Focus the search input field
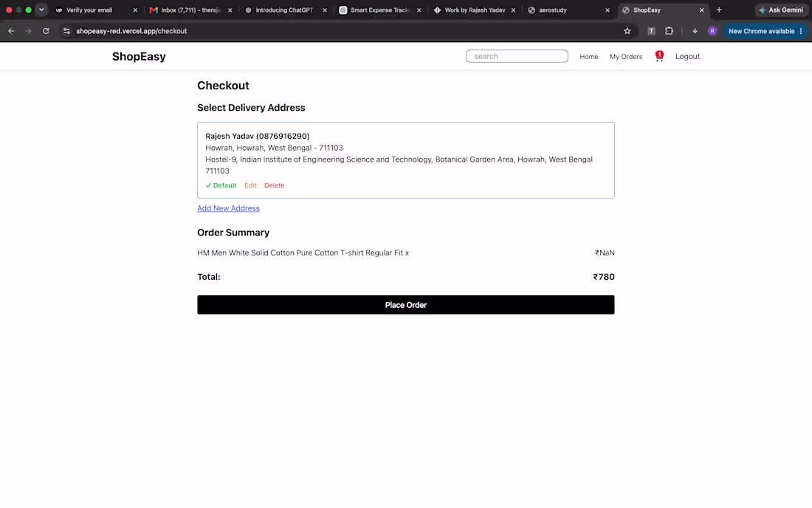The width and height of the screenshot is (812, 508). (517, 56)
